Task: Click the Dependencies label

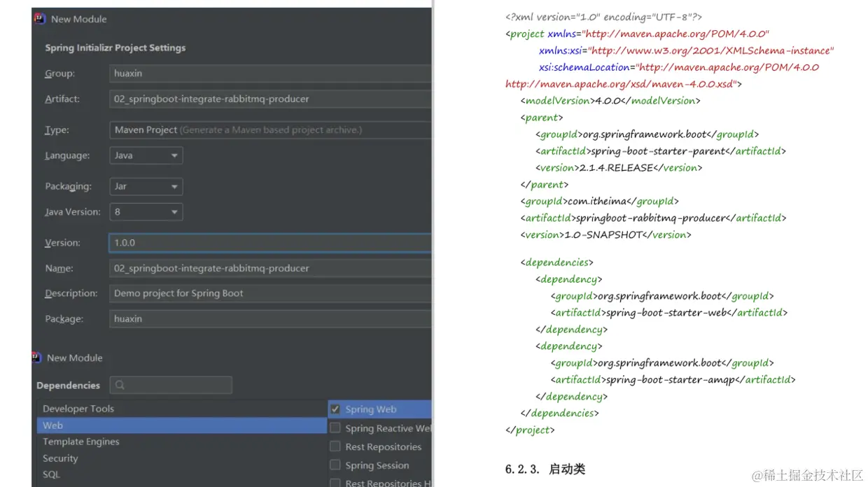Action: pyautogui.click(x=68, y=386)
